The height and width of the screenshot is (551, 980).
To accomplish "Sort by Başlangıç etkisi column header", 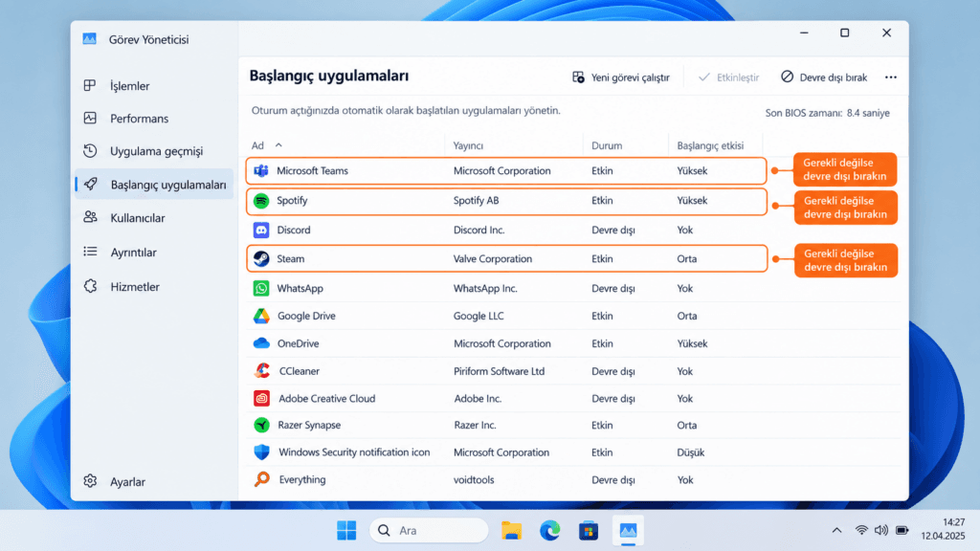I will pos(710,145).
